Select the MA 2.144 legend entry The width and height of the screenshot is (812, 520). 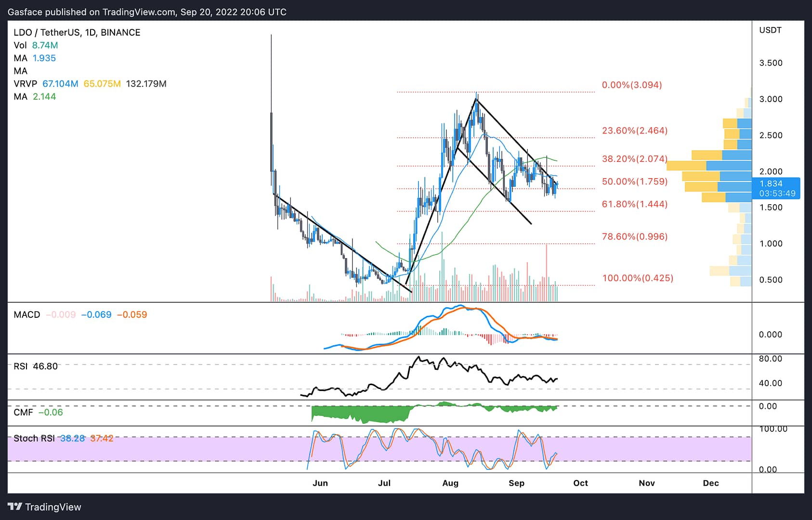coord(35,96)
